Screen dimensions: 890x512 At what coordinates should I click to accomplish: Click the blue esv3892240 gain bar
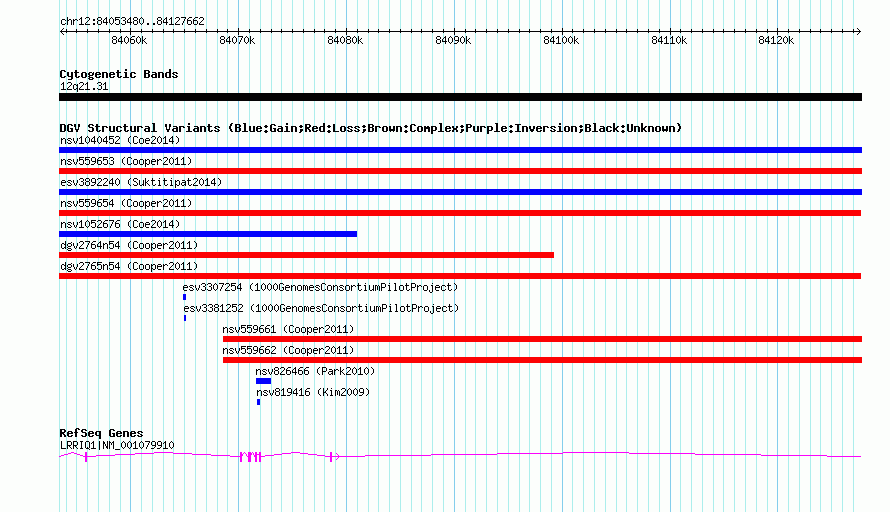(460, 192)
